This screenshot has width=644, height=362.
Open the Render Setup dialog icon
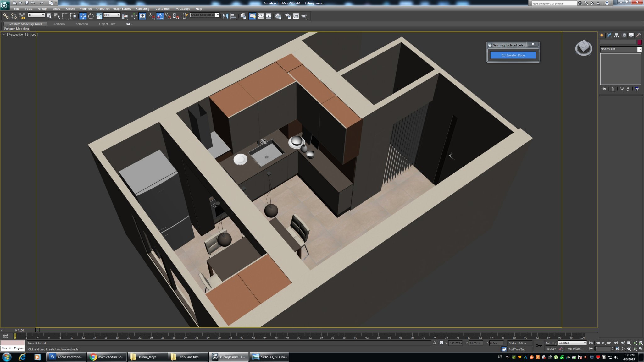point(288,16)
